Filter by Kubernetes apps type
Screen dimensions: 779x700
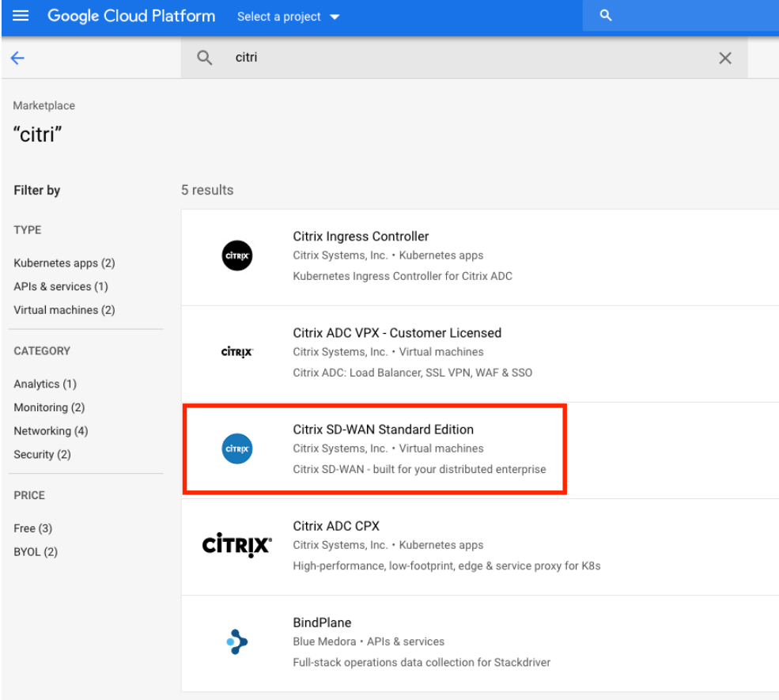pyautogui.click(x=64, y=263)
